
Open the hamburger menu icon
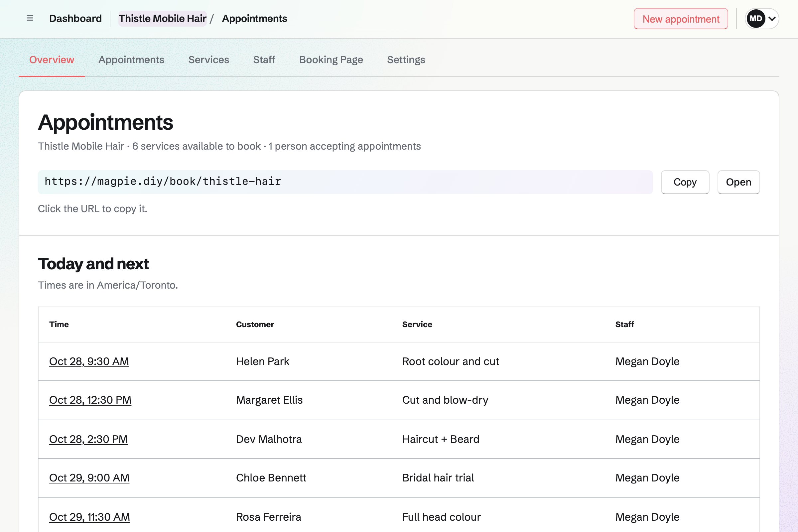tap(30, 18)
